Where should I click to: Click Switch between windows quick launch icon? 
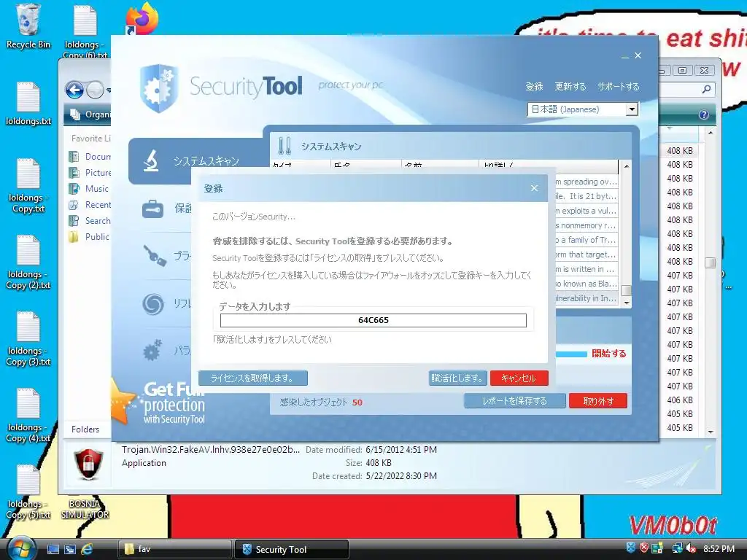pos(70,549)
